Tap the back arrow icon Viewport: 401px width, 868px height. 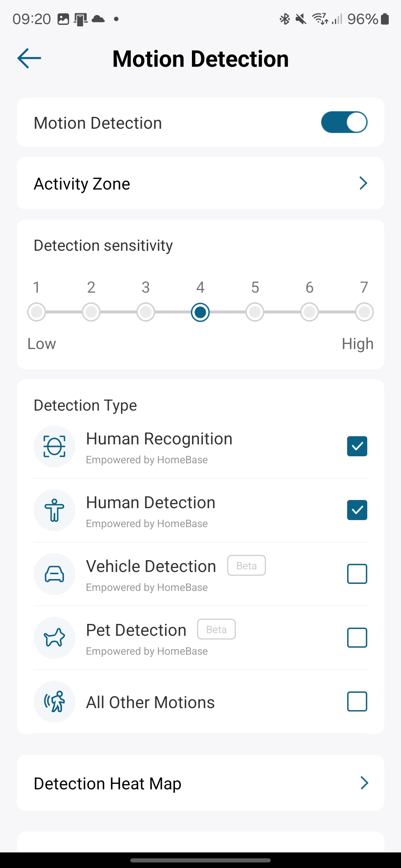click(x=29, y=58)
